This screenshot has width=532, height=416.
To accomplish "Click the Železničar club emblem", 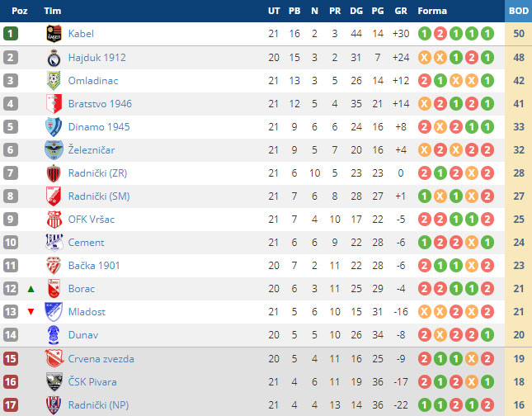I will click(x=54, y=150).
